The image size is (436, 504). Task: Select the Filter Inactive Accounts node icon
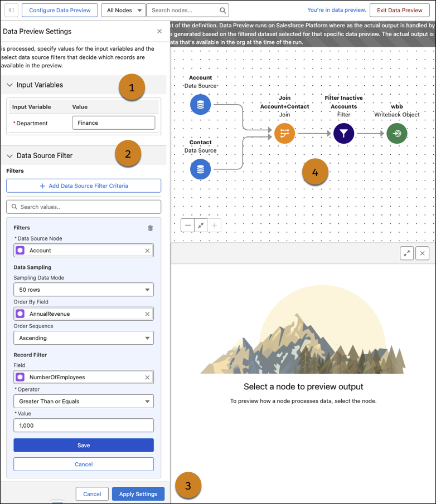[x=343, y=133]
